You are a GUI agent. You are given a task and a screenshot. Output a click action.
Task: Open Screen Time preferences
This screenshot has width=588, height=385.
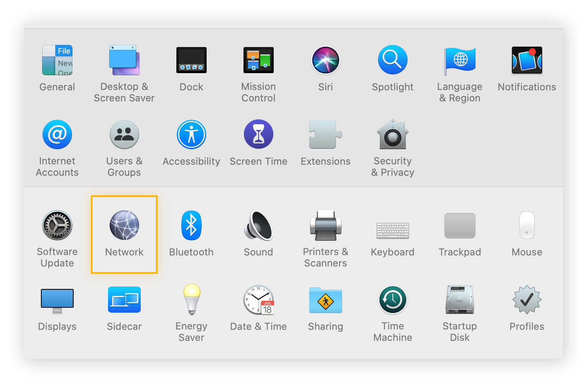pos(258,135)
